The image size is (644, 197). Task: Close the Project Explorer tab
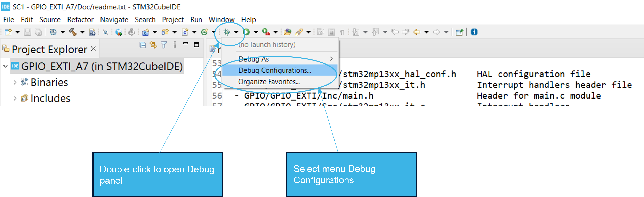pyautogui.click(x=93, y=49)
